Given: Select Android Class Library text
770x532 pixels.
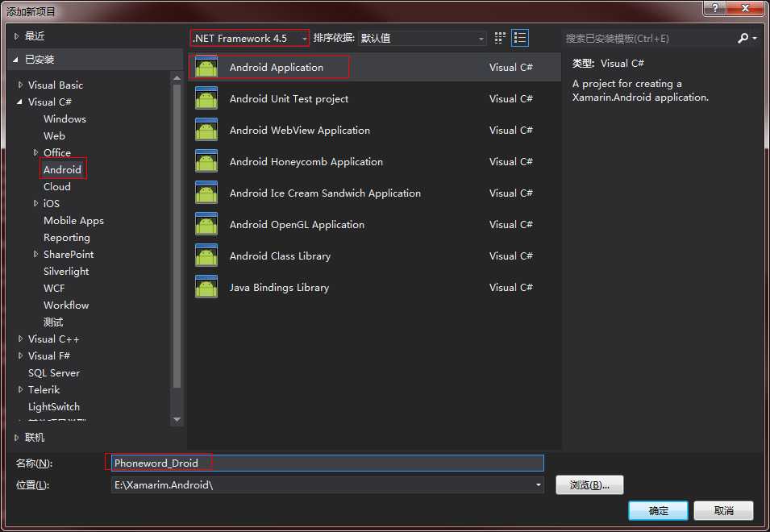Looking at the screenshot, I should [280, 256].
